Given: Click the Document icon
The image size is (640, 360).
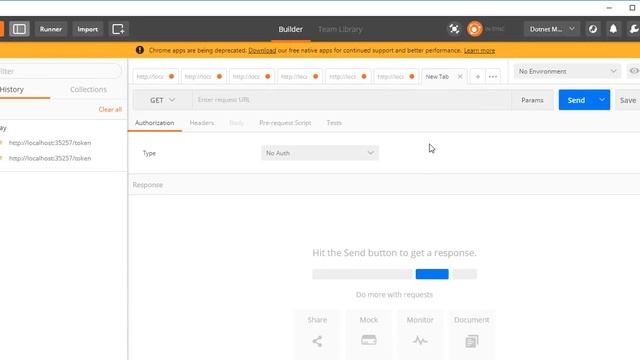Looking at the screenshot, I should coord(471,341).
